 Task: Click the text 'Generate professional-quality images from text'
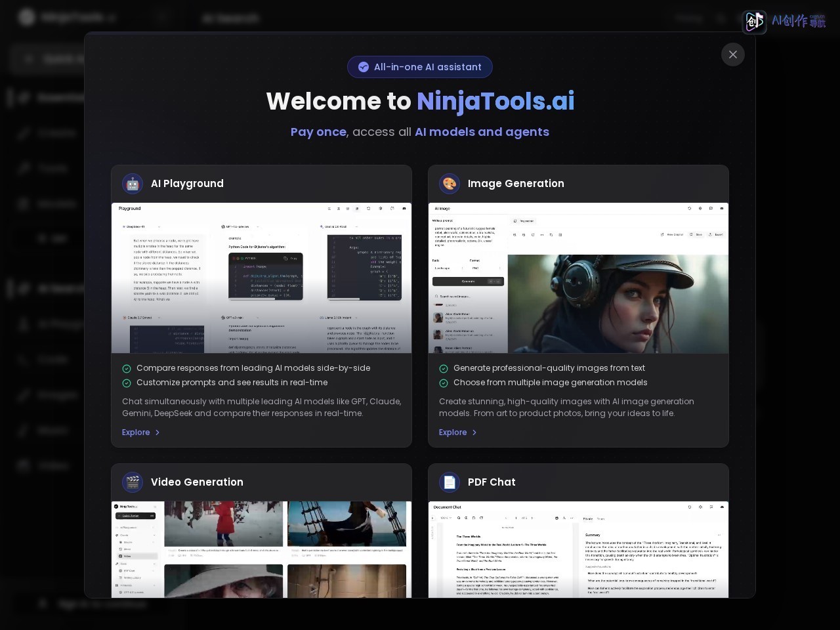pyautogui.click(x=549, y=368)
